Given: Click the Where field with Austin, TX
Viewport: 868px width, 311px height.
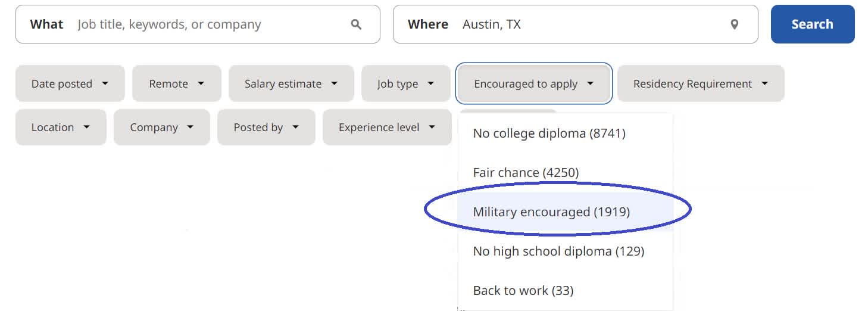Looking at the screenshot, I should point(589,24).
